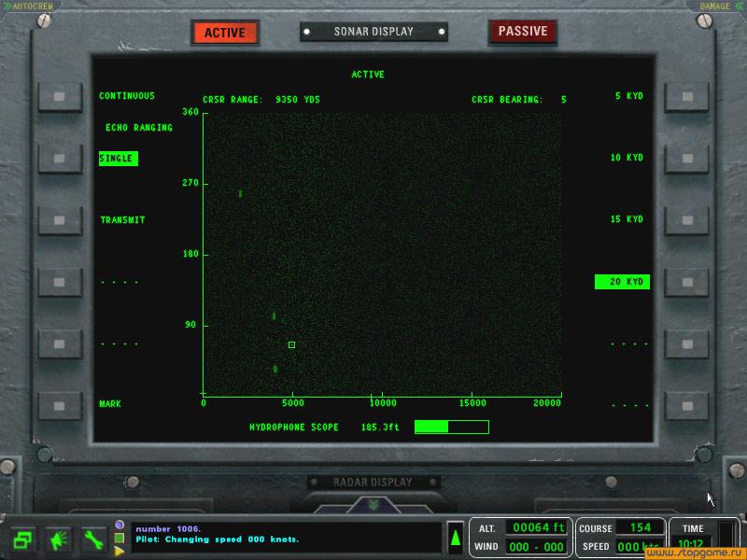
Task: Click the hydrophone scope depth bar
Action: [x=451, y=427]
